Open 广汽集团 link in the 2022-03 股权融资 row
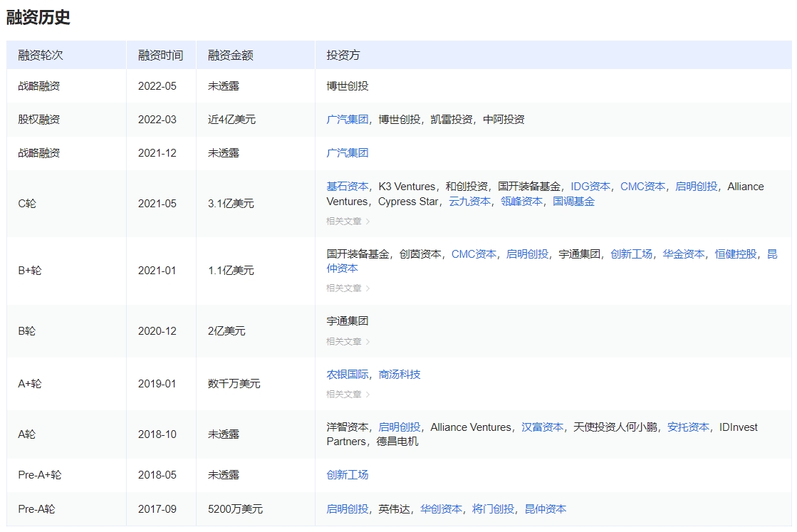This screenshot has width=797, height=532. tap(348, 120)
